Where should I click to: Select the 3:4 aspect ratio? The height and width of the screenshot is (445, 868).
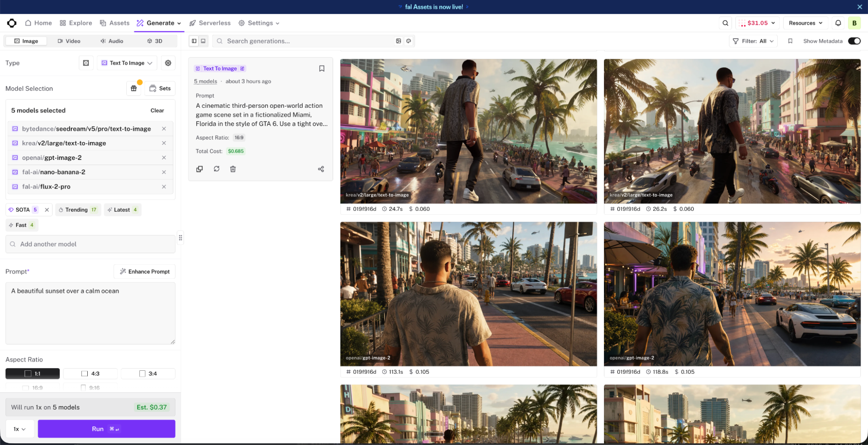(x=148, y=374)
